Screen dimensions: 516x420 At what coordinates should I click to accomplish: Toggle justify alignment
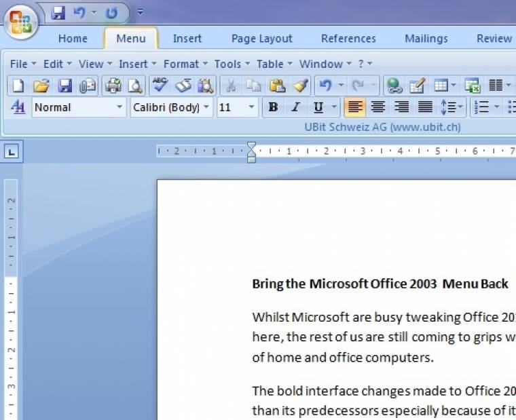(425, 107)
